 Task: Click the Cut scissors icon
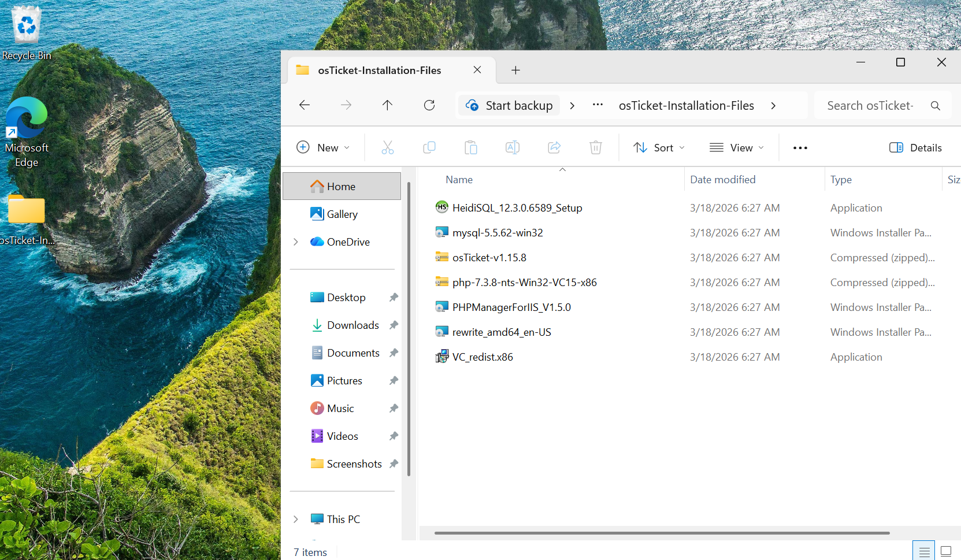click(x=388, y=148)
